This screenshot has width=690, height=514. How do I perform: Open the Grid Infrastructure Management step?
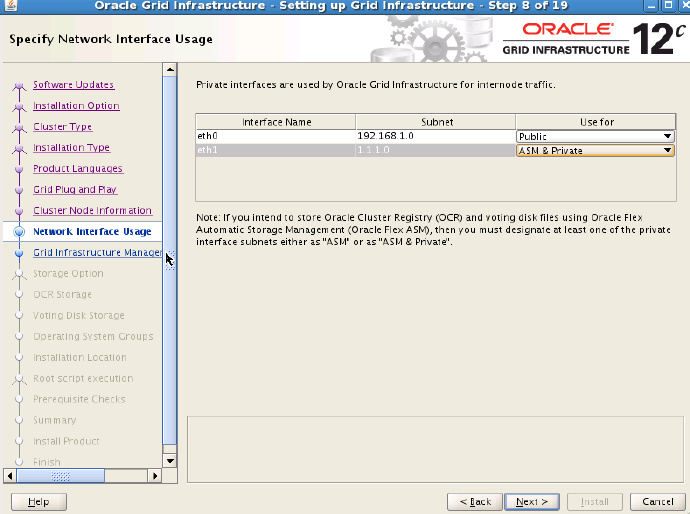(x=97, y=253)
